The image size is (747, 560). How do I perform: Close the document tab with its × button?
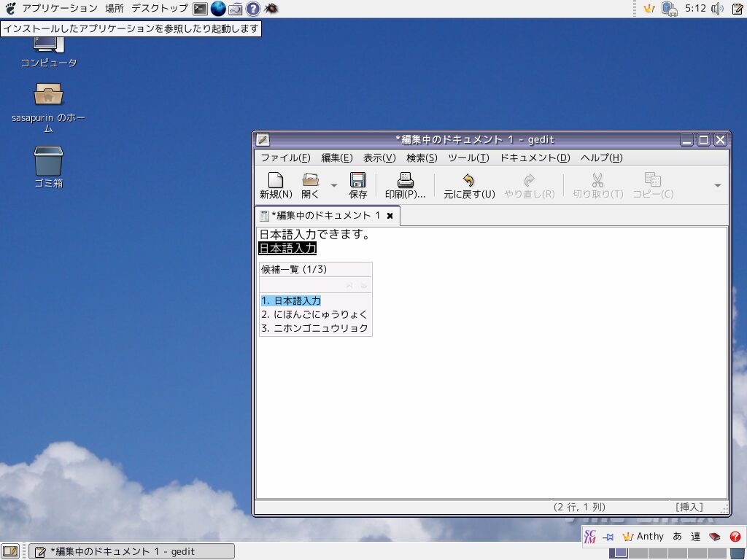[390, 215]
